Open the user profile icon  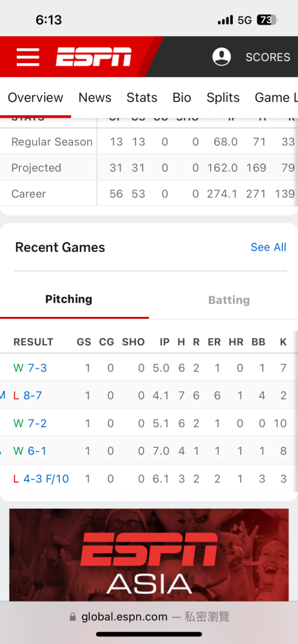(x=221, y=57)
